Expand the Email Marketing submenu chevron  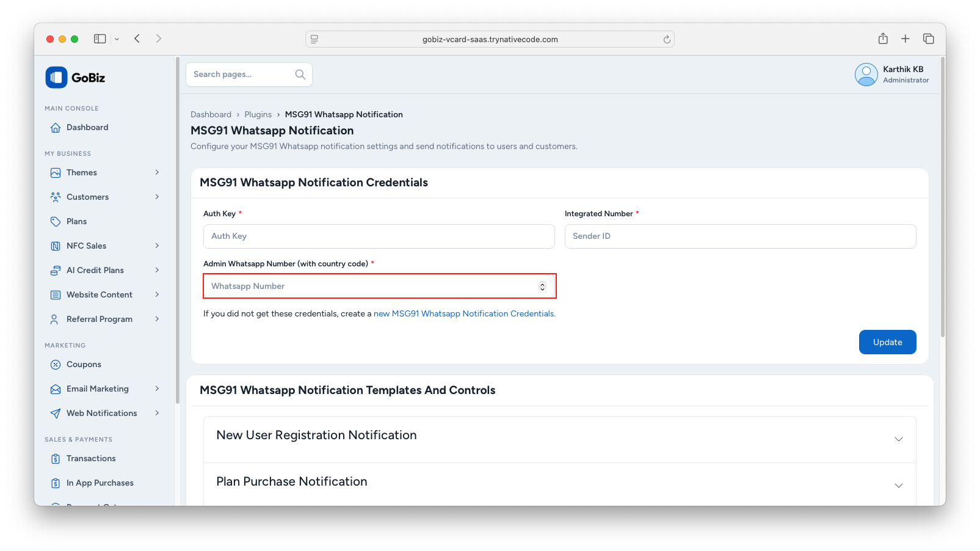157,389
